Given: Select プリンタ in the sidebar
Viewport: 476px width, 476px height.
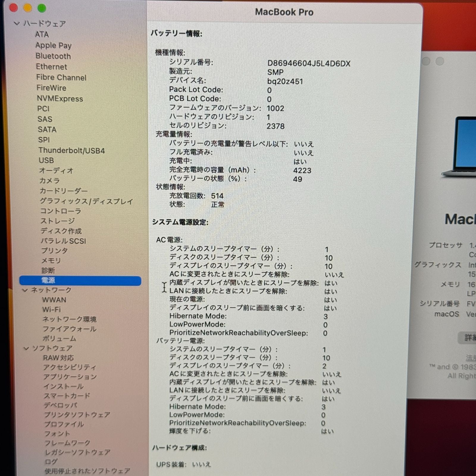Looking at the screenshot, I should click(x=54, y=251).
